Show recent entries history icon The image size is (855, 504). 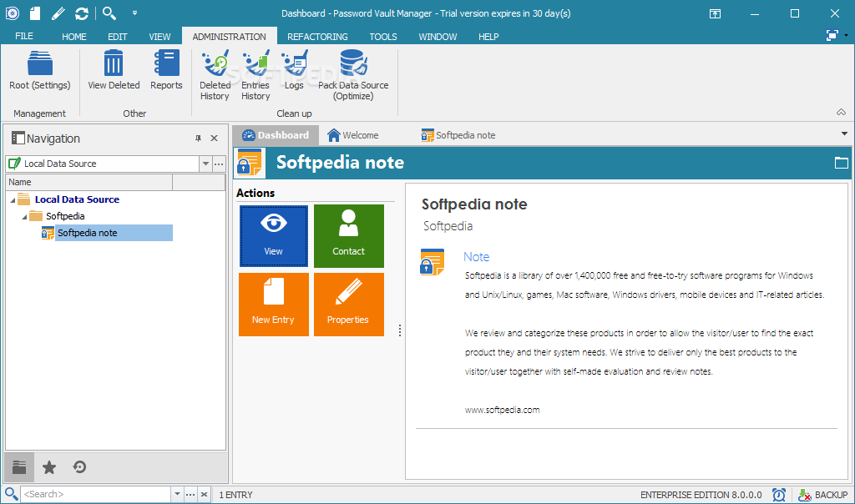coord(79,467)
